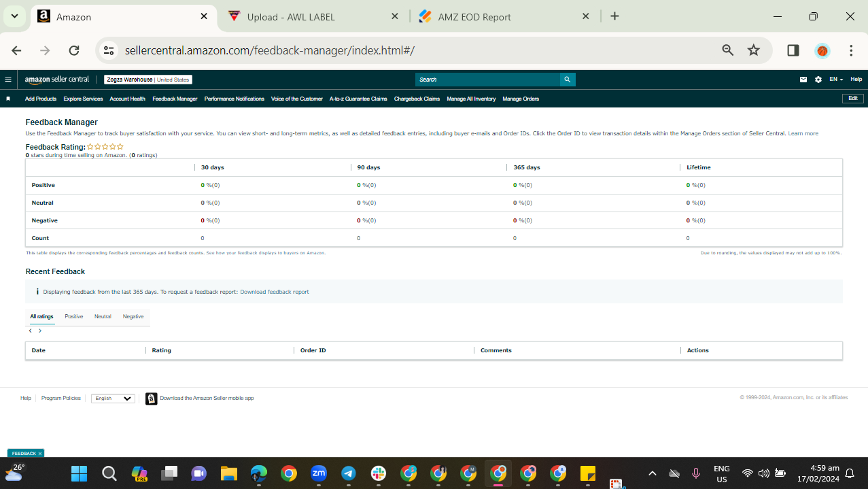
Task: Open Manage Orders menu item
Action: [521, 99]
